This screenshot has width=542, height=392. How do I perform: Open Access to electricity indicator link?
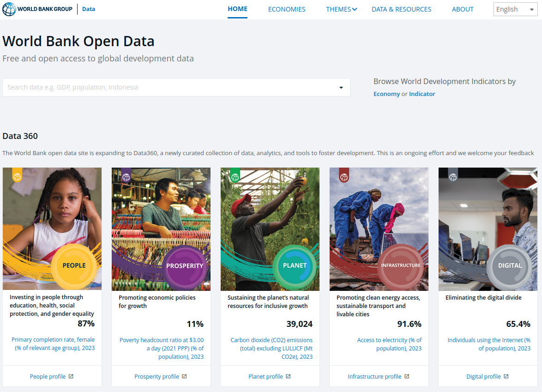tap(389, 344)
